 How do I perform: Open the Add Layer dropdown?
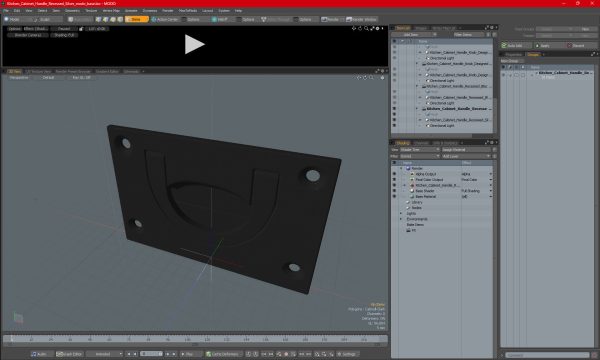(466, 156)
